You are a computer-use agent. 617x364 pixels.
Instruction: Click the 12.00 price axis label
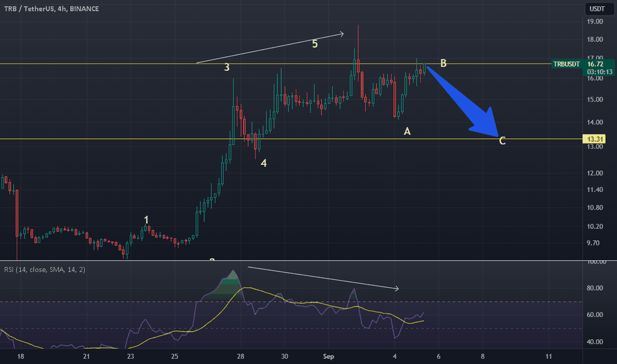[x=595, y=173]
